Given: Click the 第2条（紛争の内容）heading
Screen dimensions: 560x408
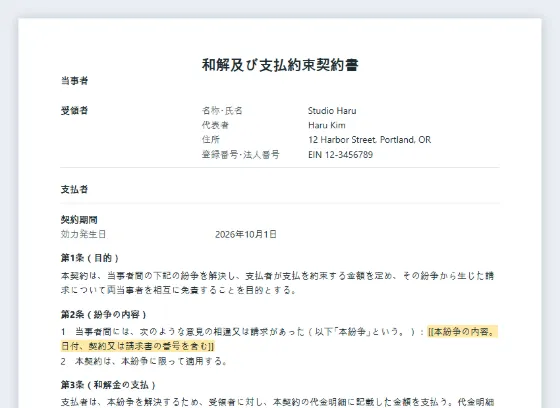Looking at the screenshot, I should (104, 314).
